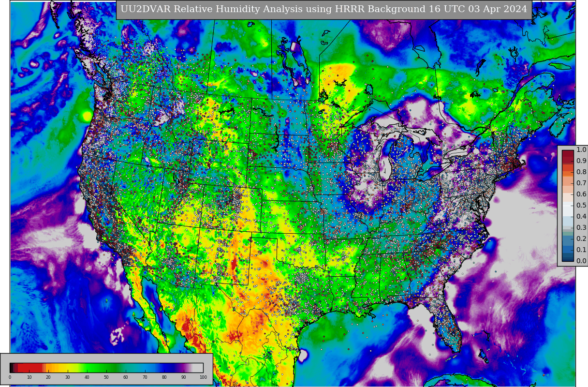588x387 pixels.
Task: Click the '10' tick label on humidity colorbar
Action: coord(29,377)
